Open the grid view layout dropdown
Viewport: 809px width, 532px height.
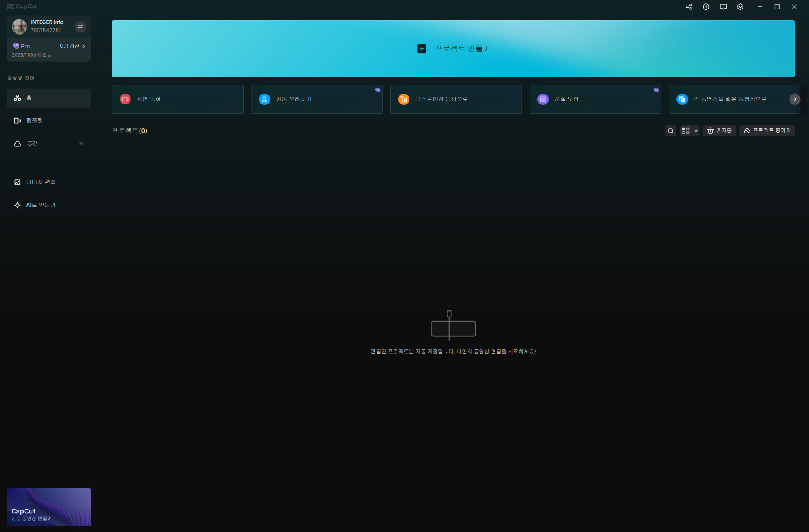pyautogui.click(x=689, y=131)
